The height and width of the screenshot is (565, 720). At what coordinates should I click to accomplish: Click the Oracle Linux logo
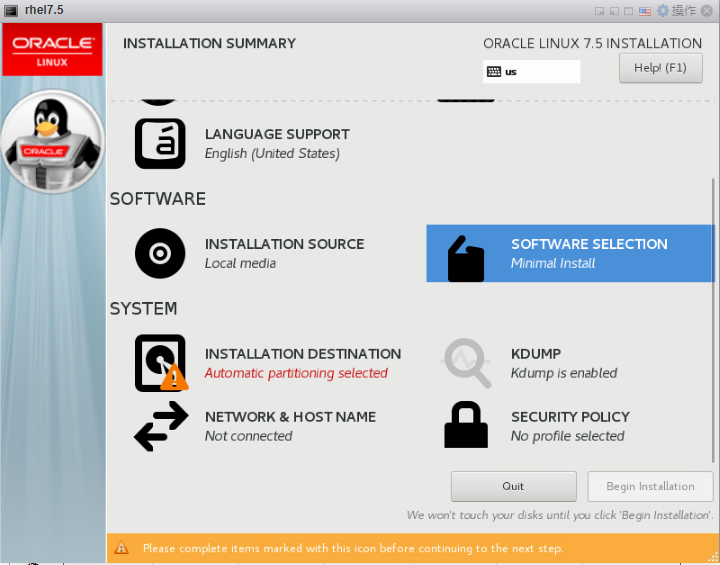(52, 50)
